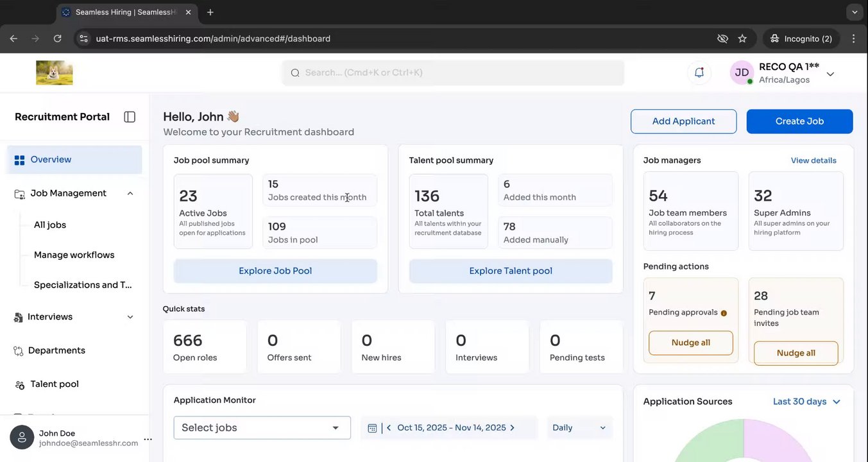This screenshot has width=868, height=462.
Task: Click the Create Job button
Action: [799, 121]
